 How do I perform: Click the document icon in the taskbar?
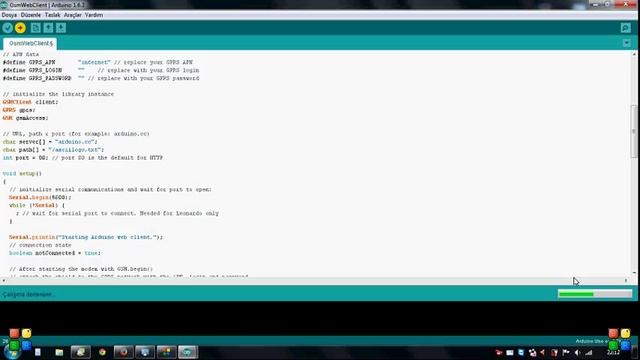pyautogui.click(x=38, y=352)
